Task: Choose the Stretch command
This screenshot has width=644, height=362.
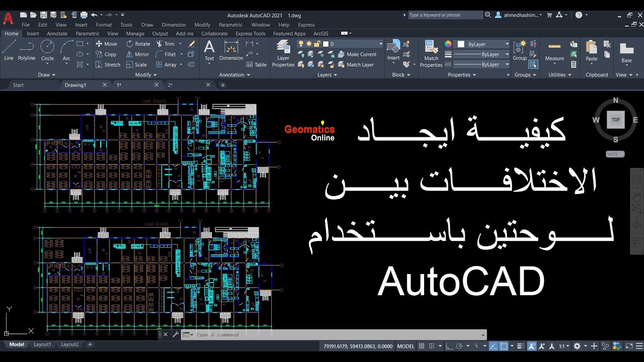Action: pyautogui.click(x=108, y=64)
